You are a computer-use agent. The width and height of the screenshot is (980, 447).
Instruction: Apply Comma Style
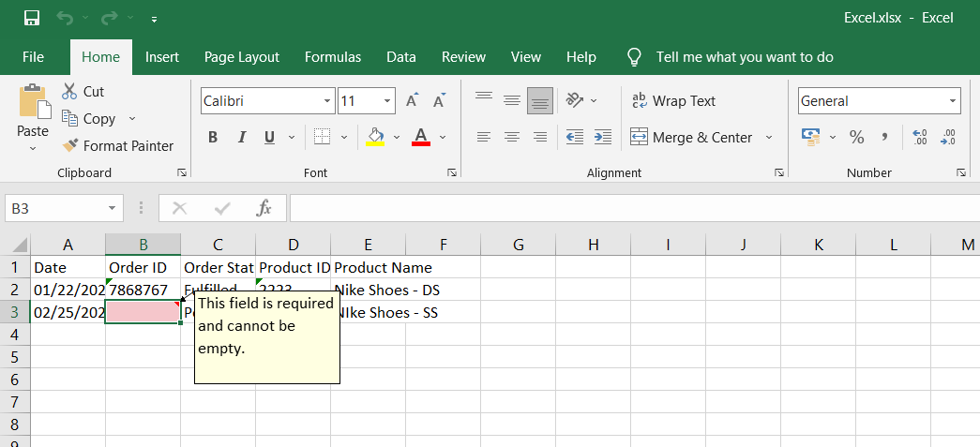pos(884,138)
